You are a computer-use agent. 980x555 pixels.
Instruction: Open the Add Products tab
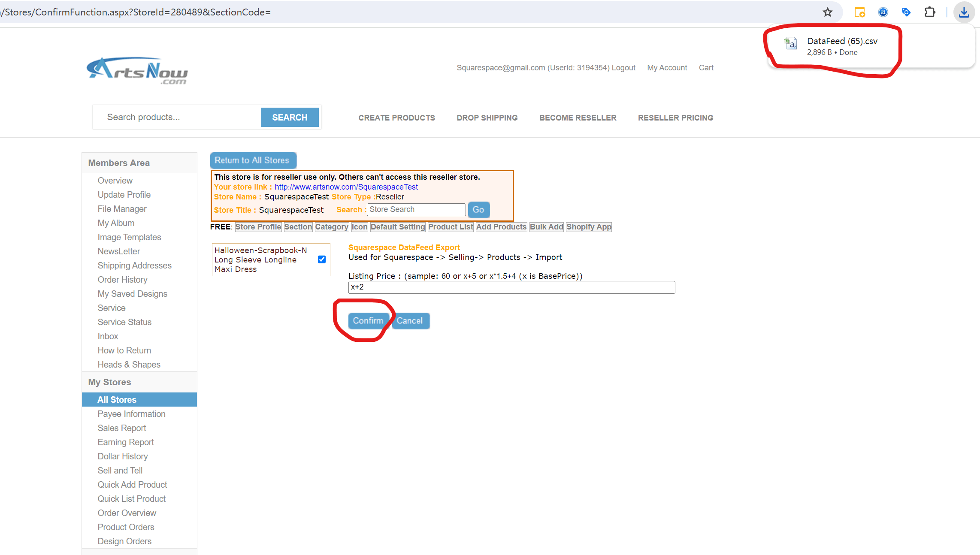(501, 227)
